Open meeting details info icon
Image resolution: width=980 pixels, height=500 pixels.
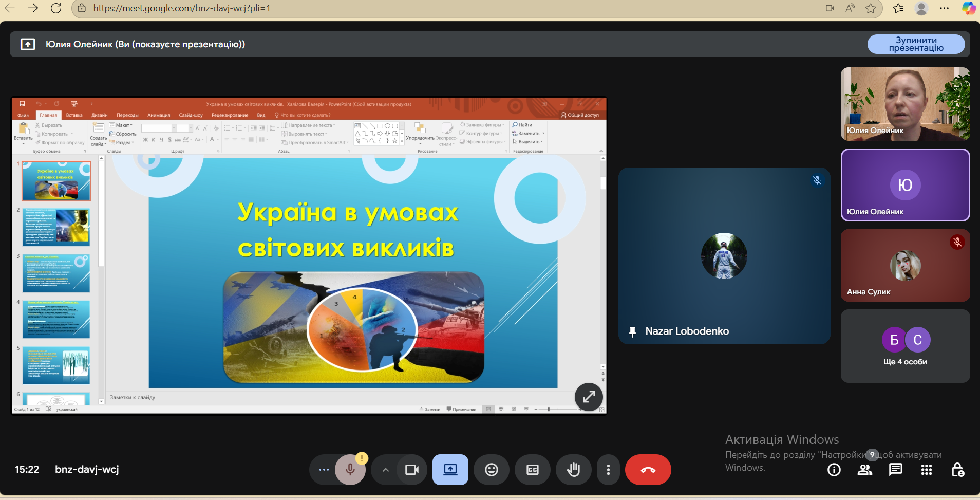tap(834, 470)
